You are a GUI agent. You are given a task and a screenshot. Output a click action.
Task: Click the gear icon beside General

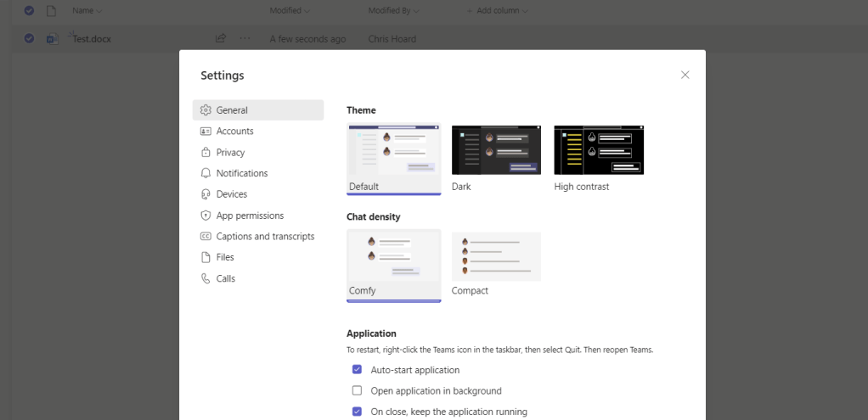click(x=206, y=110)
